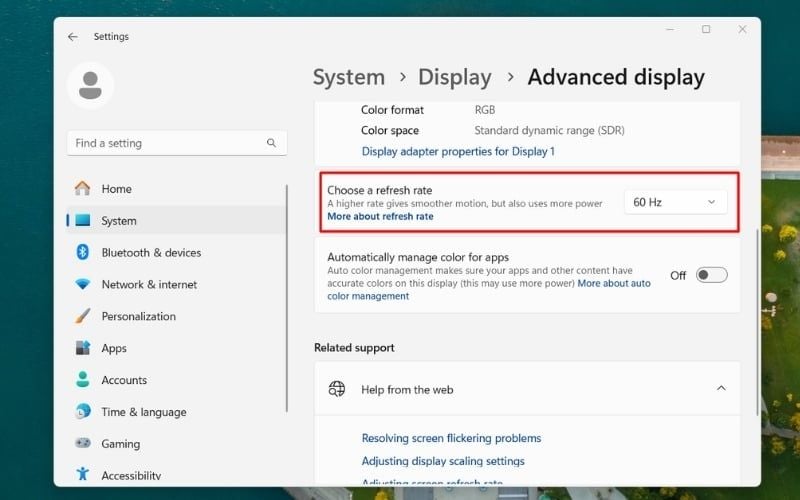Open Resolving screen flickering problems link
The image size is (800, 500).
[x=452, y=438]
